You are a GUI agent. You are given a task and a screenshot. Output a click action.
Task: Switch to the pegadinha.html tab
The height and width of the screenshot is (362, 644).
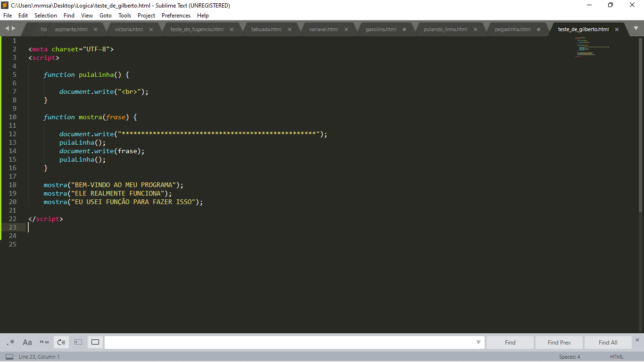[512, 29]
